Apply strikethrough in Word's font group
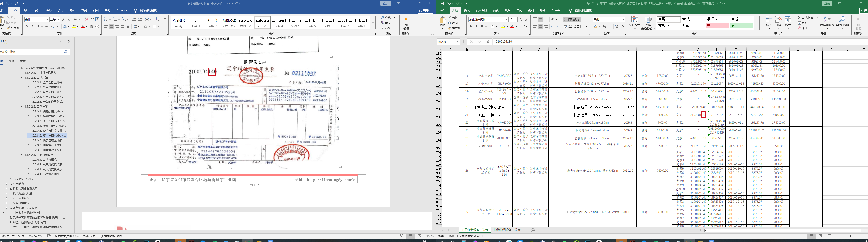Image resolution: width=868 pixels, height=242 pixels. [x=47, y=26]
